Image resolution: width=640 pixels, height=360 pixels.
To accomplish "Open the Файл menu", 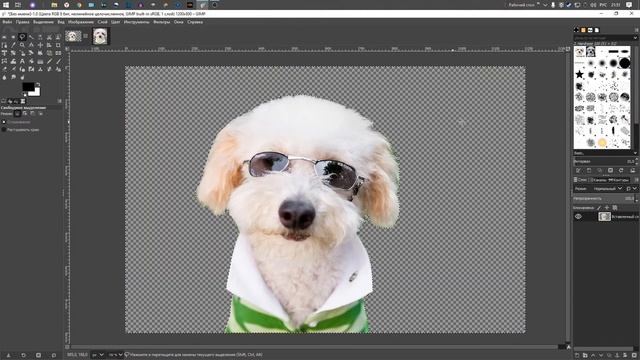I will point(7,22).
